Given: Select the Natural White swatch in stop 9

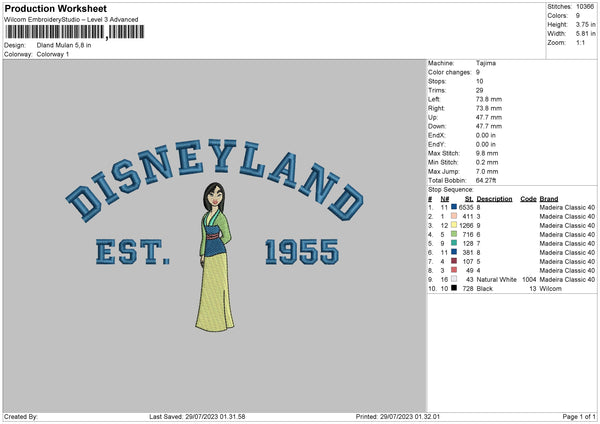Looking at the screenshot, I should pyautogui.click(x=454, y=279).
